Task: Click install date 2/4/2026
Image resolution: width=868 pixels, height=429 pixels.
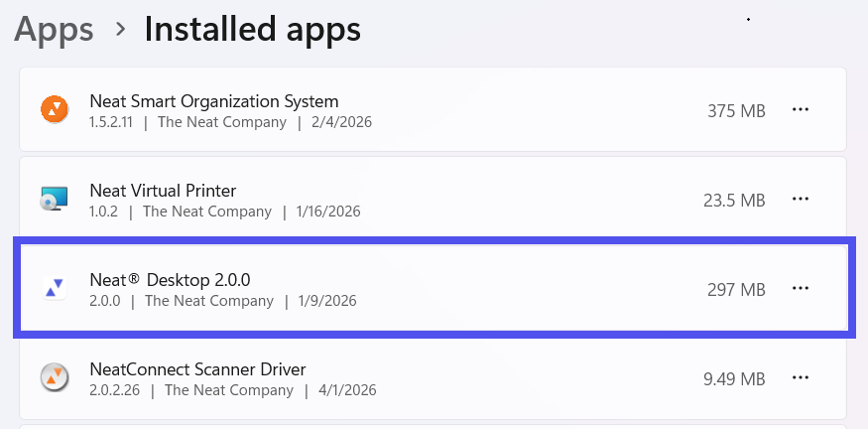Action: point(341,122)
